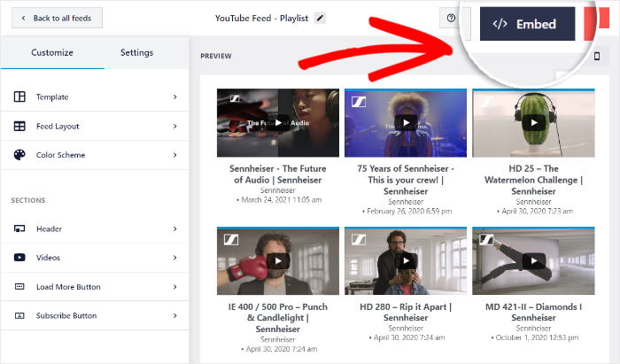
Task: Click the Header section icon
Action: point(19,228)
